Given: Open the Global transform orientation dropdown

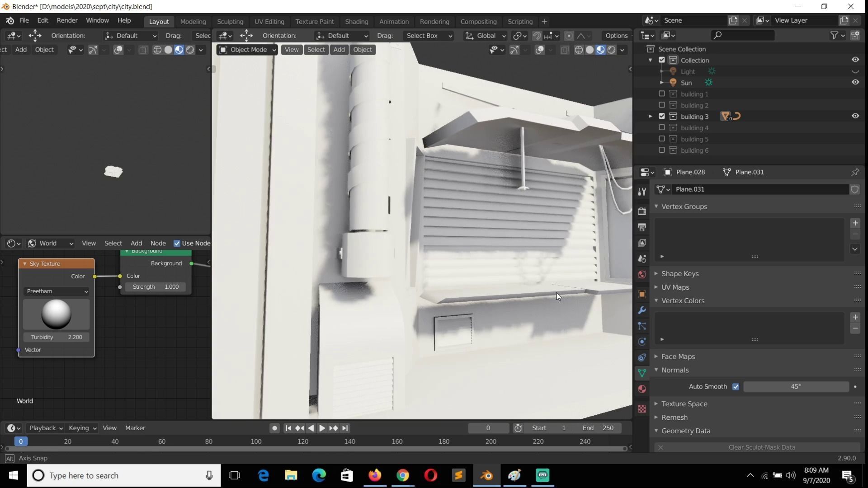Looking at the screenshot, I should [486, 36].
